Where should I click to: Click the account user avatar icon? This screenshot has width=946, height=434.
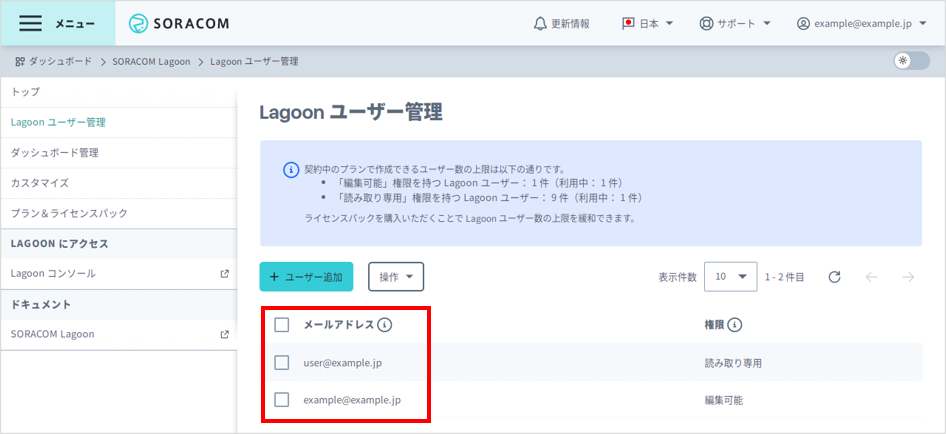(803, 24)
